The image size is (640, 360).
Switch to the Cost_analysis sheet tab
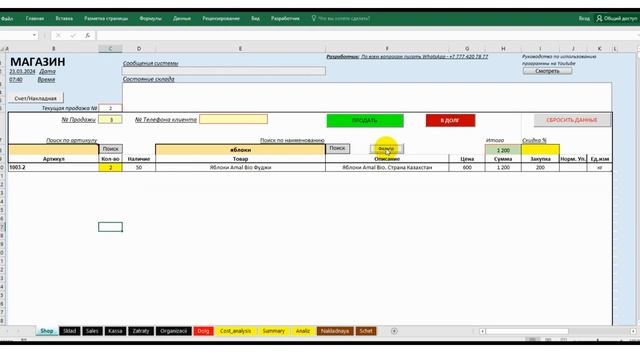pyautogui.click(x=236, y=331)
